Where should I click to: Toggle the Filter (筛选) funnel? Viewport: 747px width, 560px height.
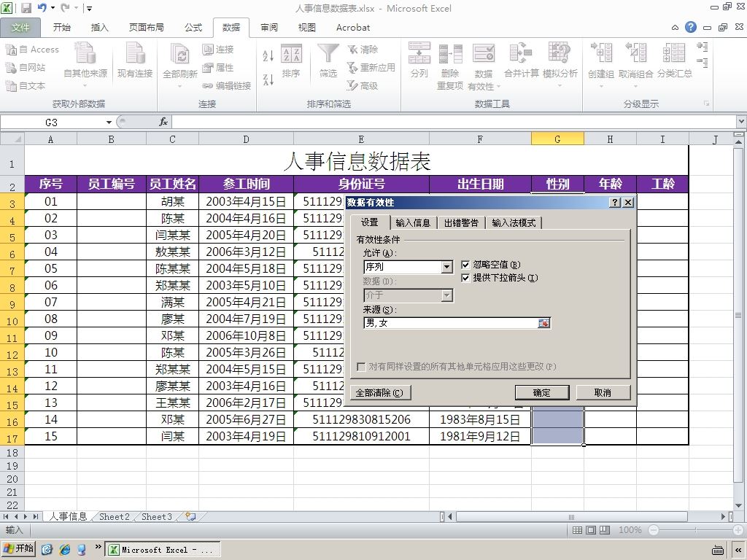click(x=328, y=61)
